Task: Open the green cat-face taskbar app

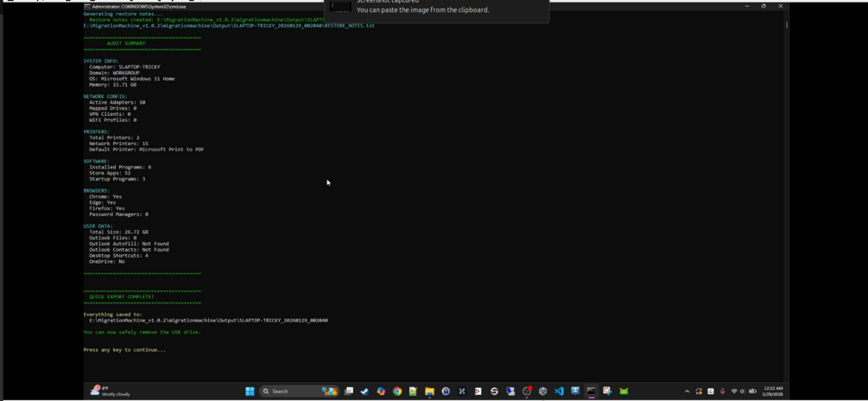Action: click(624, 391)
